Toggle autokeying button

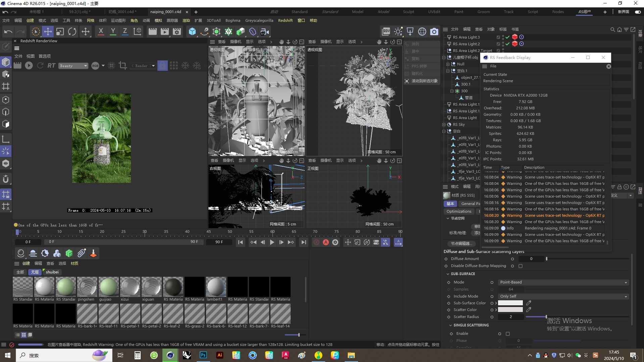coord(326,242)
